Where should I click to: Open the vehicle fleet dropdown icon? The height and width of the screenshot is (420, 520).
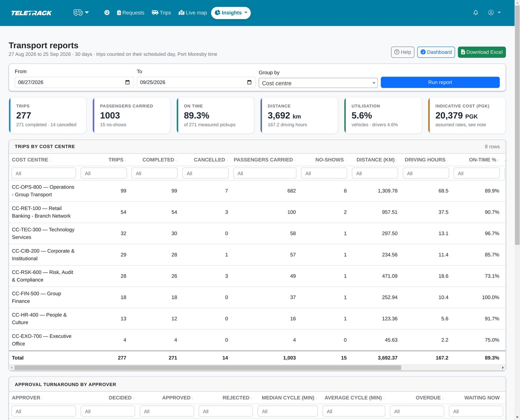[81, 13]
